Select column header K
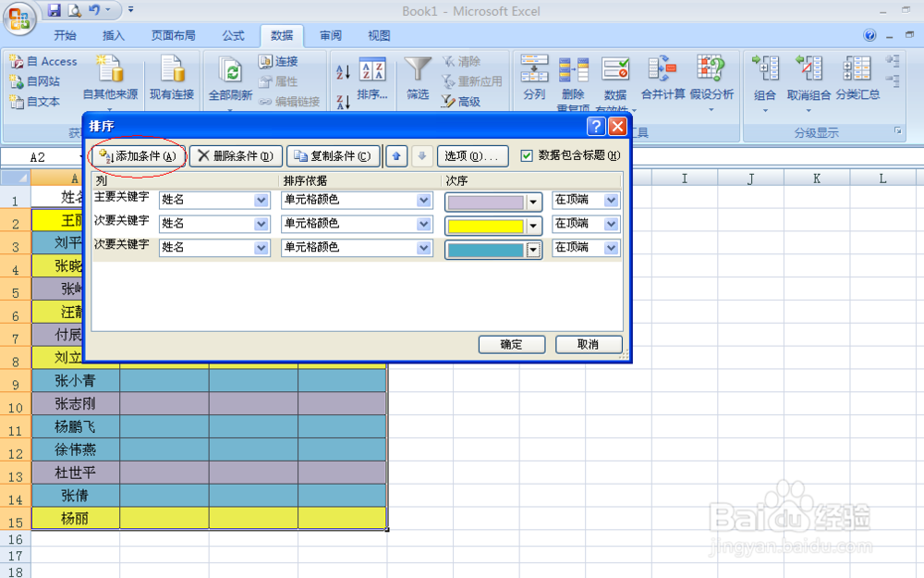The height and width of the screenshot is (578, 924). pyautogui.click(x=817, y=178)
